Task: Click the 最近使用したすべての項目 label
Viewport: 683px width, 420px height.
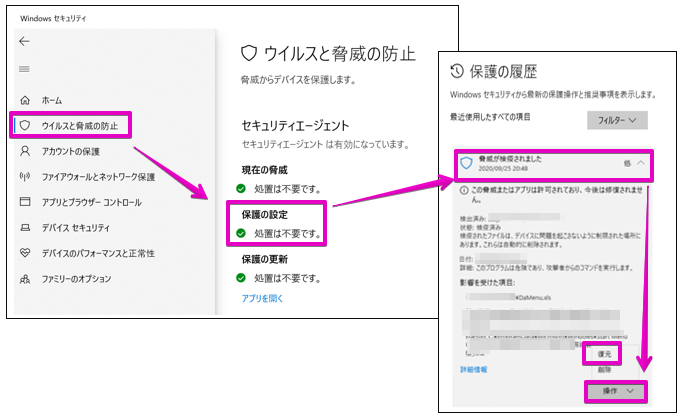Action: (490, 117)
